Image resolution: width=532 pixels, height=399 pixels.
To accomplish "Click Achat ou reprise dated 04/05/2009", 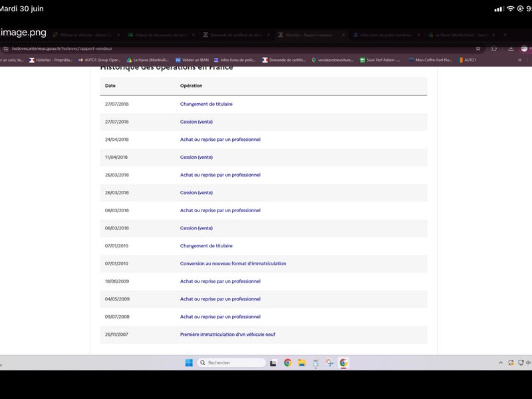I will (220, 299).
